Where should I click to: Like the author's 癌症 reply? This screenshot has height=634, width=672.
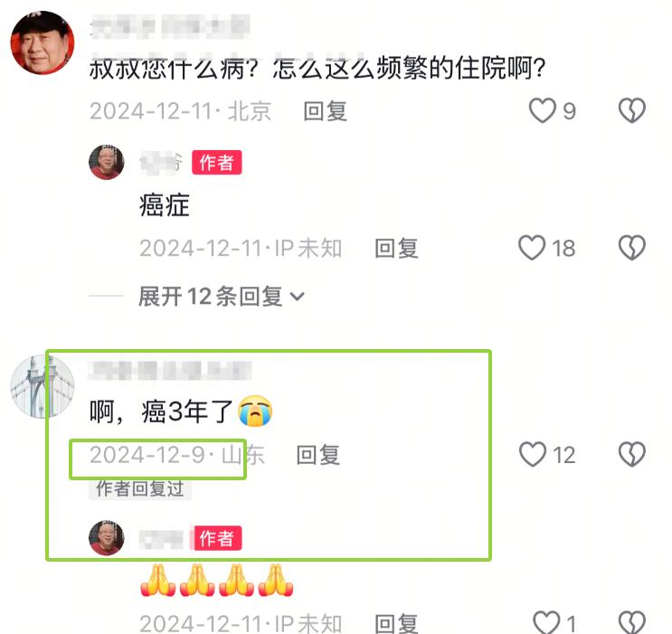click(532, 248)
